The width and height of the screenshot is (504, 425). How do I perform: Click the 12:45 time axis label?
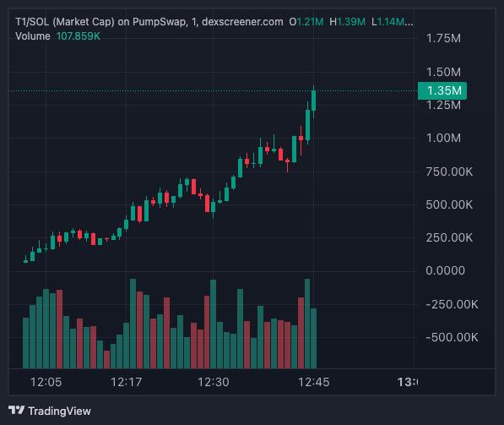coord(314,382)
